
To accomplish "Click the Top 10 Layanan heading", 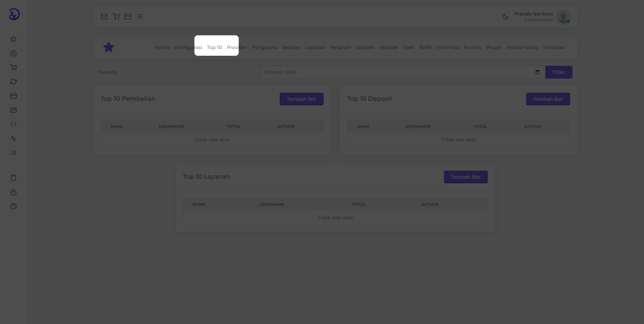I will 206,177.
